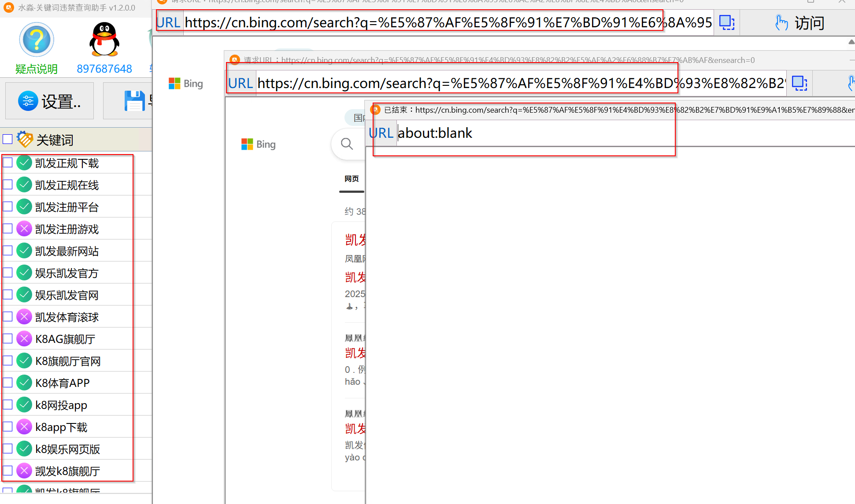Click the capture icon left of the 访问 button
The height and width of the screenshot is (504, 855).
(x=727, y=22)
